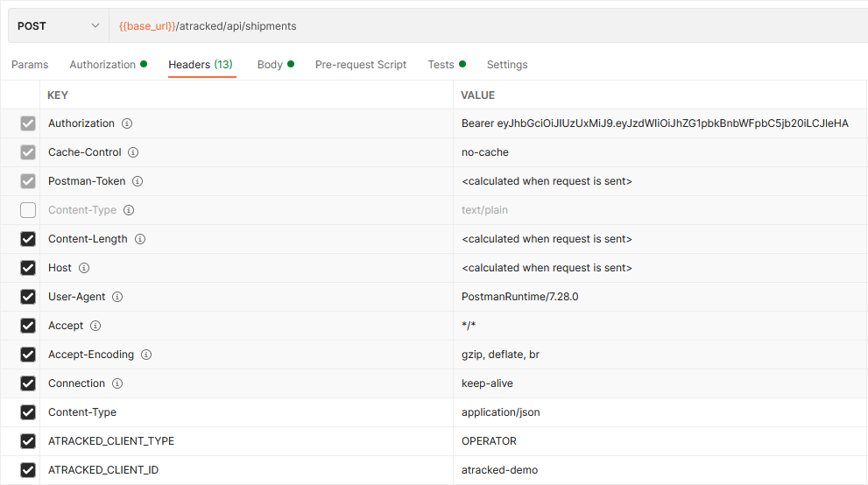Click the Accept-Encoding key name

tap(91, 355)
